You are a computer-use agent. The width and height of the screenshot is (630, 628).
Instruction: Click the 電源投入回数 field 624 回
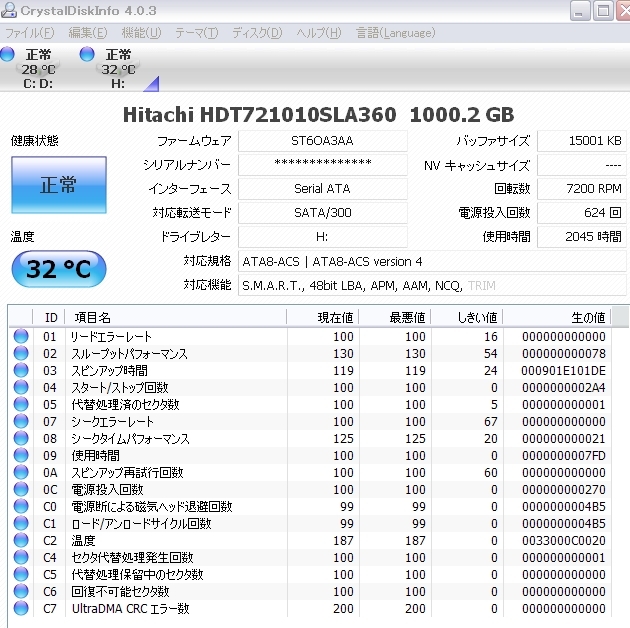[582, 213]
